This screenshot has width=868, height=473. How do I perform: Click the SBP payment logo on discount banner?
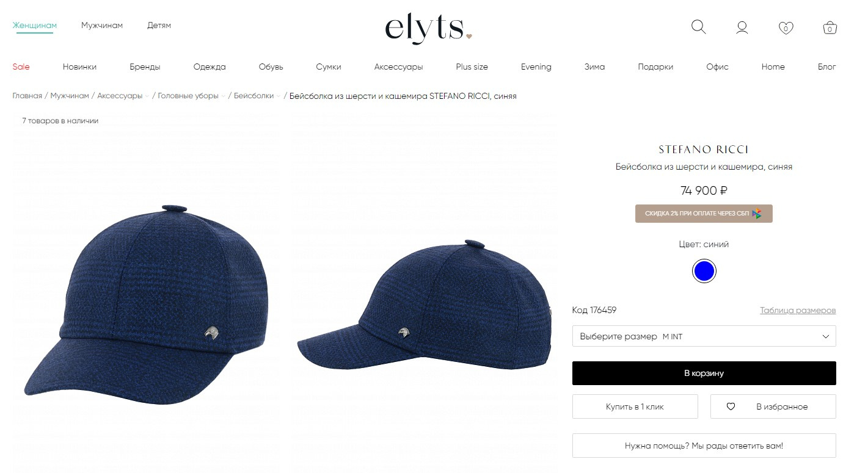tap(757, 214)
